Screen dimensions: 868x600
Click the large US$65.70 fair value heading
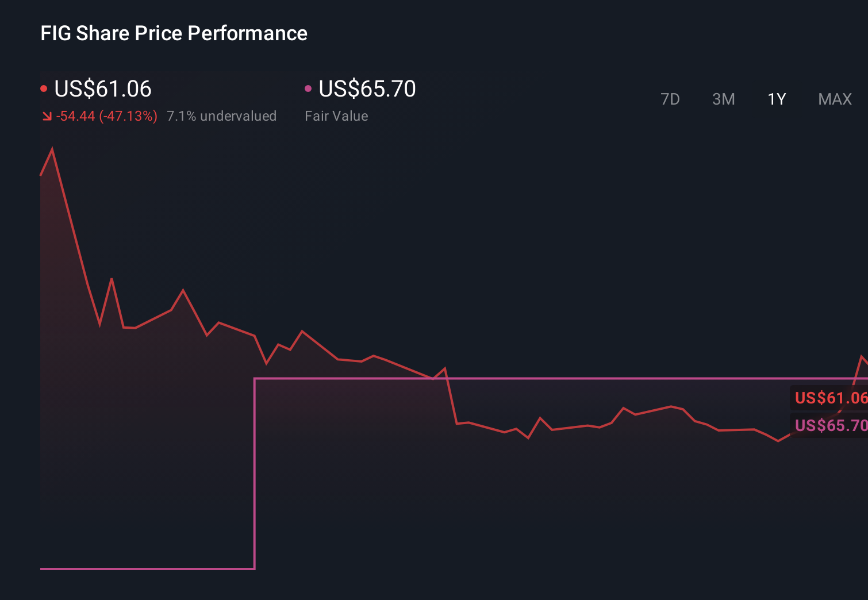(x=367, y=89)
